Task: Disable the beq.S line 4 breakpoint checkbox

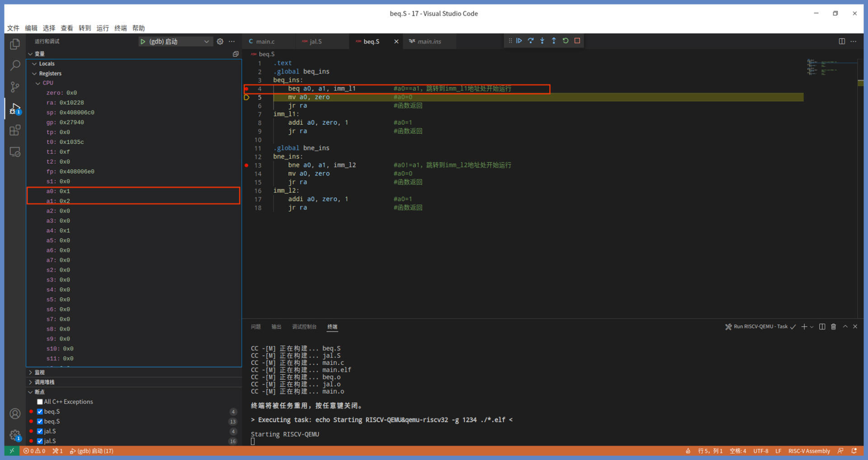Action: [x=40, y=412]
